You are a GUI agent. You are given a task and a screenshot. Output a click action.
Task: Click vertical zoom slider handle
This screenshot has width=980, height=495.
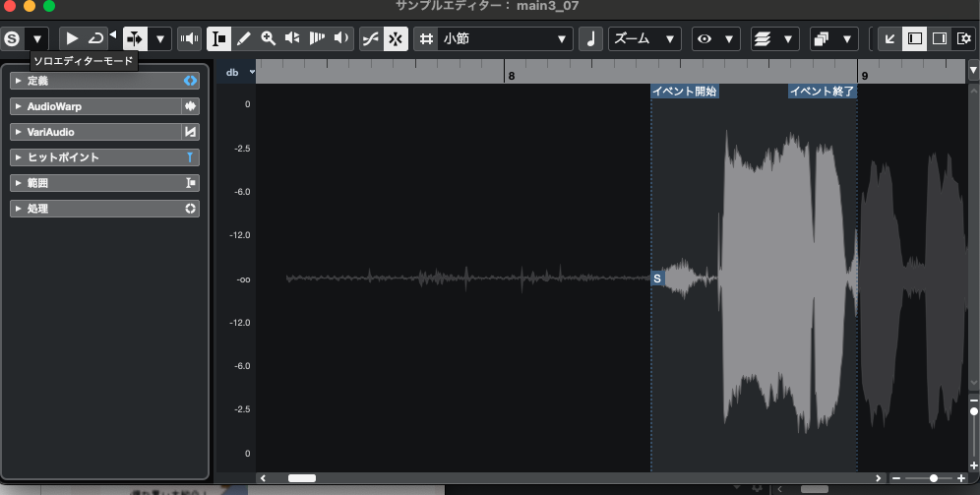974,411
